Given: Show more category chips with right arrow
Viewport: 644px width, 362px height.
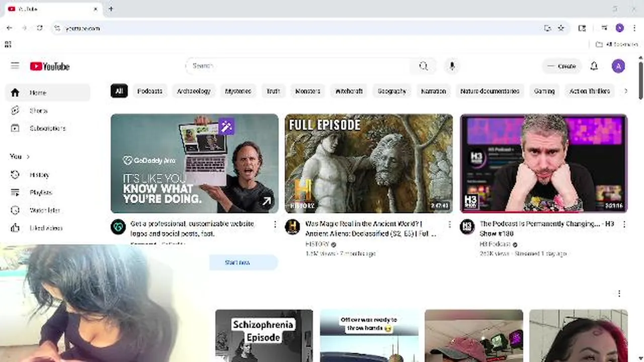Looking at the screenshot, I should click(625, 91).
